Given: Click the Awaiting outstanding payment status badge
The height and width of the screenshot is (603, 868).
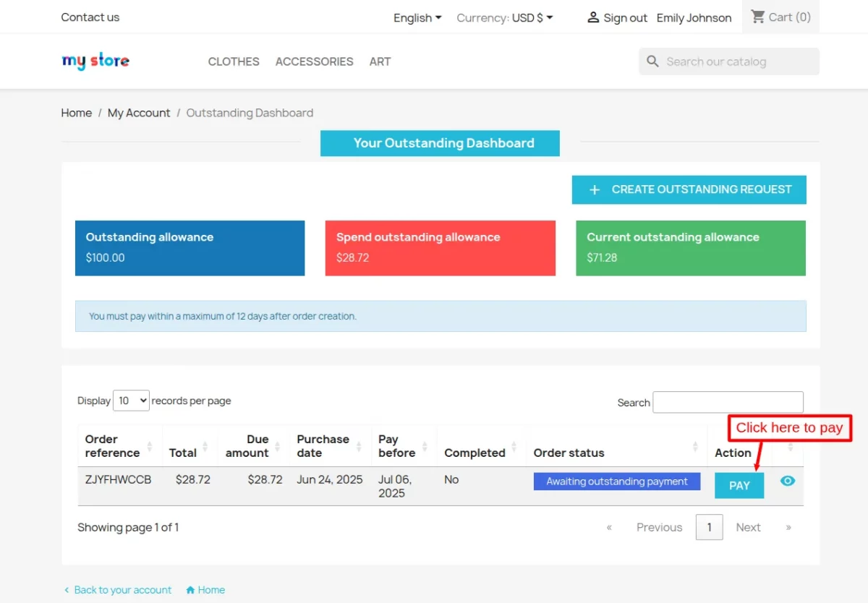Looking at the screenshot, I should tap(616, 482).
